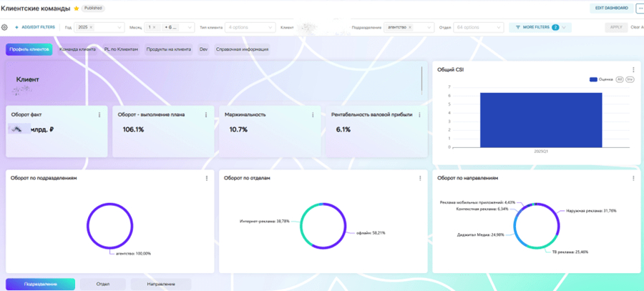The width and height of the screenshot is (644, 291).
Task: Open the three-dots dashboard actions menu
Action: 639,8
